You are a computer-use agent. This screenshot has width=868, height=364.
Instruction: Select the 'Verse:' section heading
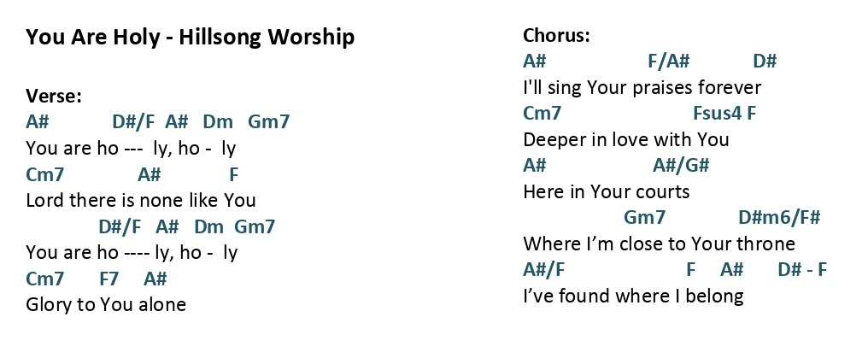pos(54,97)
